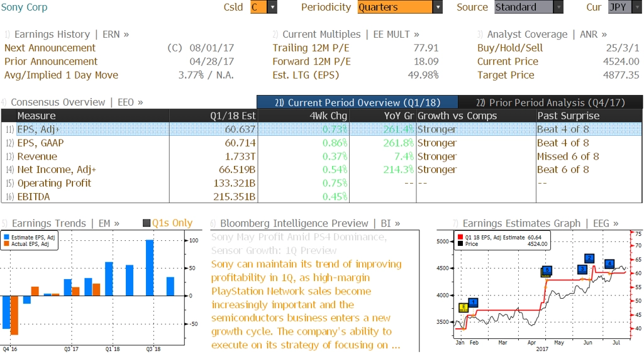Click the Prior Announcement date 04/28/17
Screen dimensions: 644x354
pos(211,62)
